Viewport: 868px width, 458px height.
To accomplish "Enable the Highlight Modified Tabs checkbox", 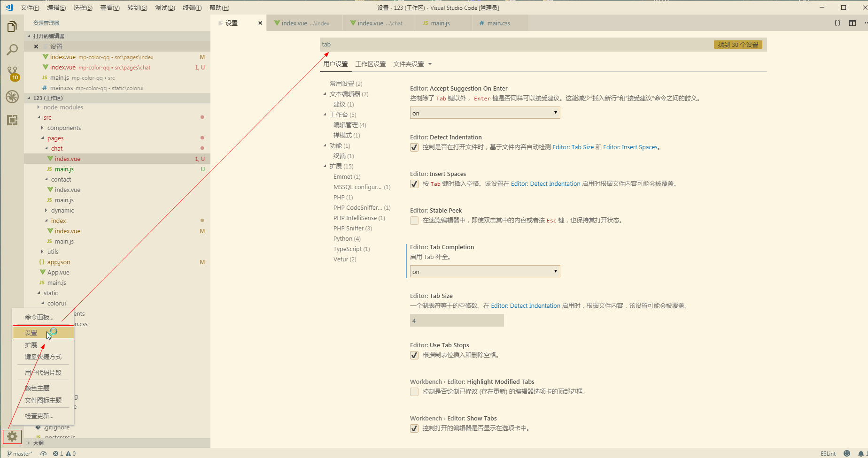I will pos(414,392).
